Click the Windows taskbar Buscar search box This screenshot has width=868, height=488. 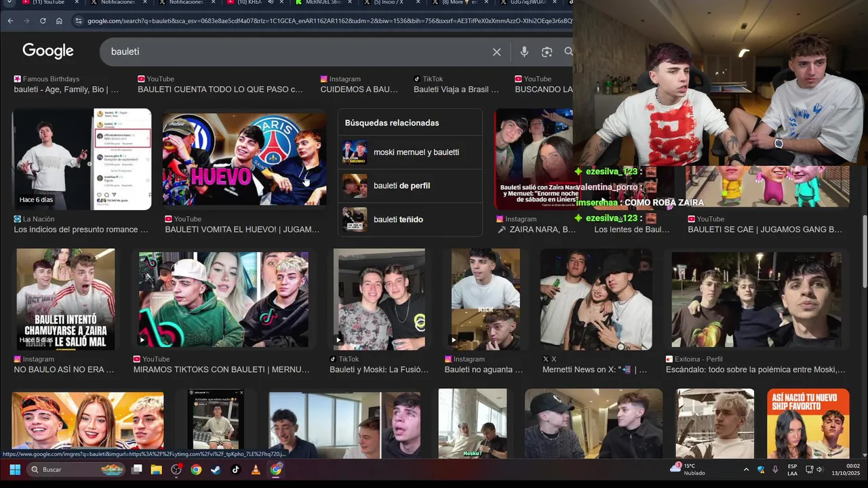[77, 469]
